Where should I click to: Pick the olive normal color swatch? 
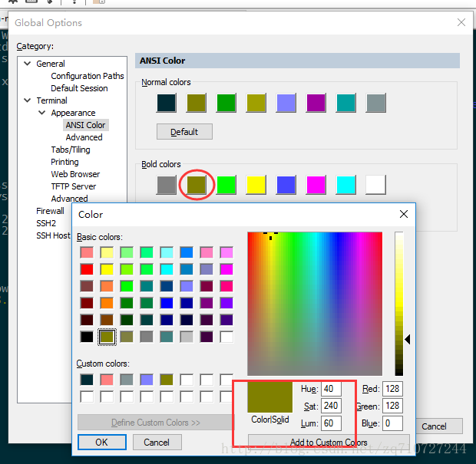point(197,103)
